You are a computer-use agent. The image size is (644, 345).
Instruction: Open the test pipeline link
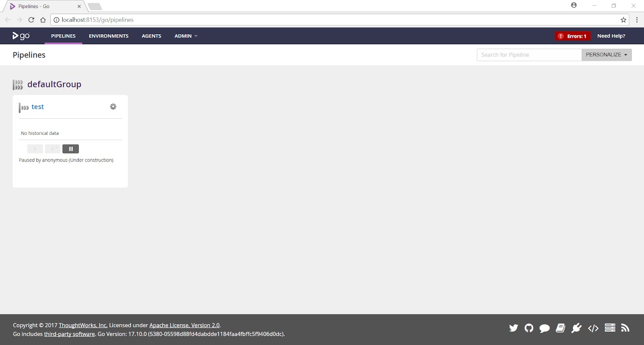[x=37, y=107]
